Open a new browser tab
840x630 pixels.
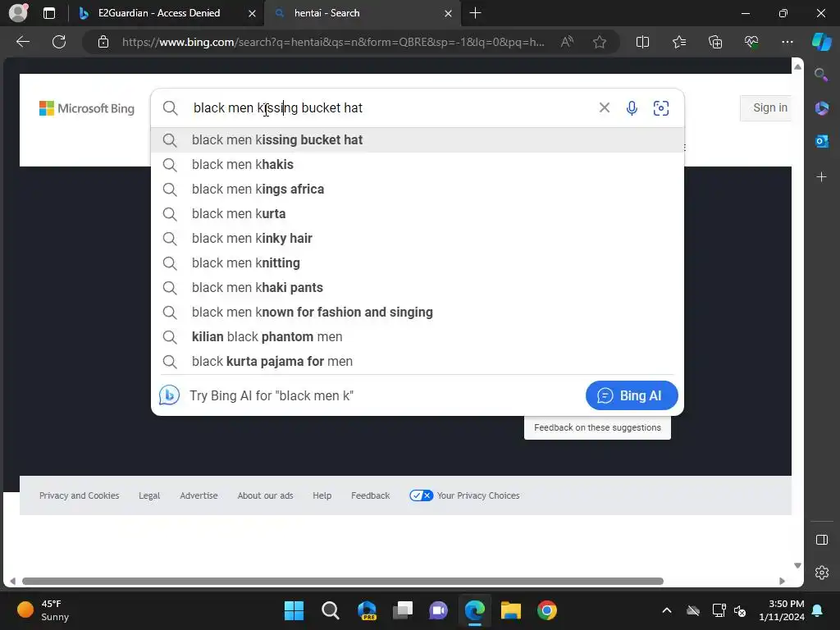point(475,13)
